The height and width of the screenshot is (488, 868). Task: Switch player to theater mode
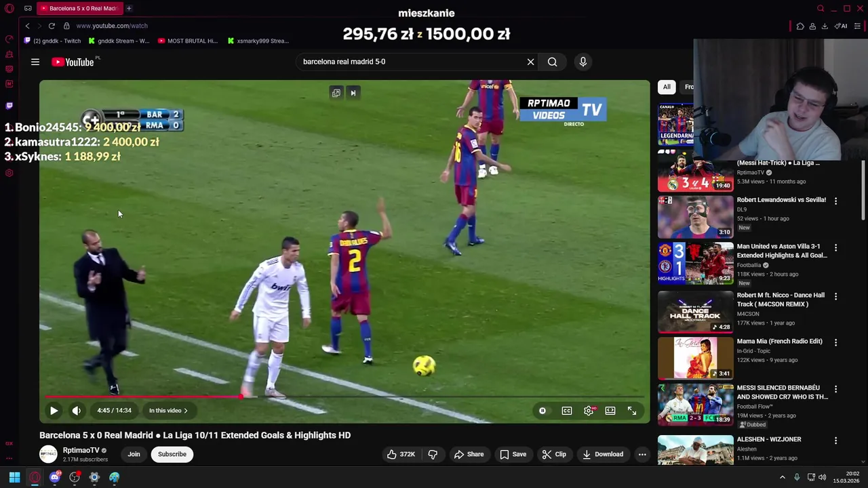610,410
